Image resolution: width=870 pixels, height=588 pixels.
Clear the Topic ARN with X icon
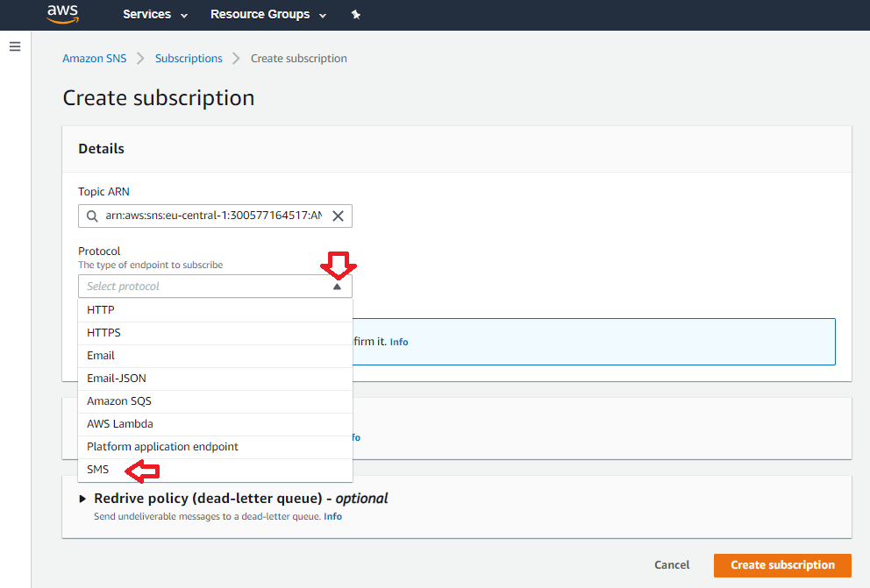click(338, 216)
